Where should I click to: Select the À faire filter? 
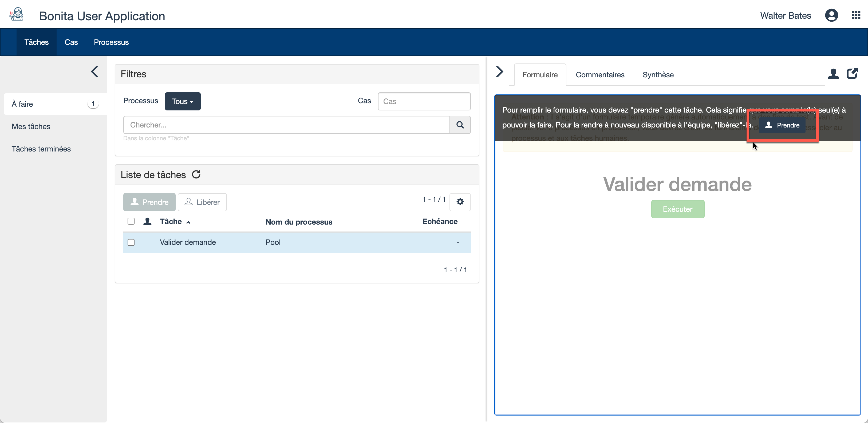55,104
